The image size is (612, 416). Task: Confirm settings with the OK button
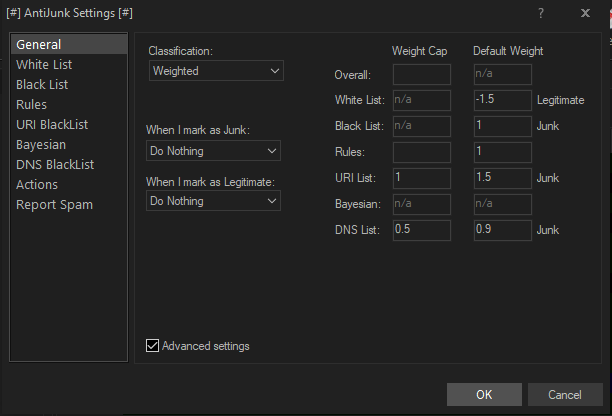click(x=484, y=394)
